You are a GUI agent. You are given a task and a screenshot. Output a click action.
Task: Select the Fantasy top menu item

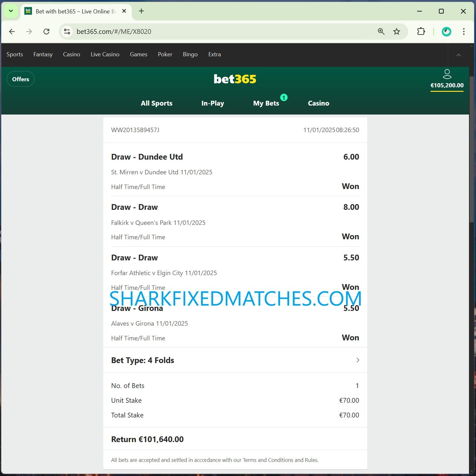pyautogui.click(x=43, y=54)
